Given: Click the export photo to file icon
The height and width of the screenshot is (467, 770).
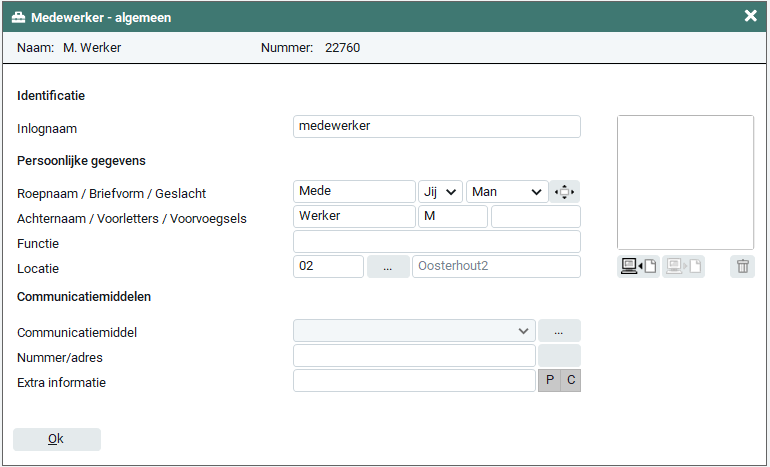Looking at the screenshot, I should 684,267.
